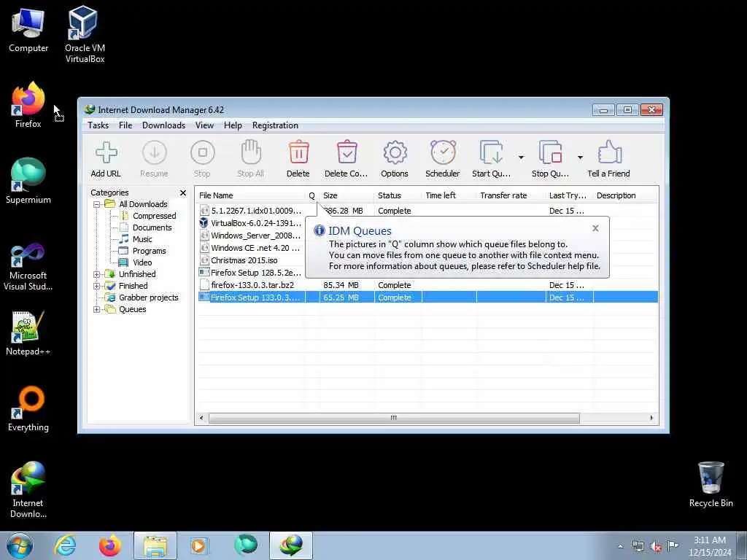Show hidden tray icons arrow
Viewport: 747px width, 560px height.
click(x=620, y=546)
